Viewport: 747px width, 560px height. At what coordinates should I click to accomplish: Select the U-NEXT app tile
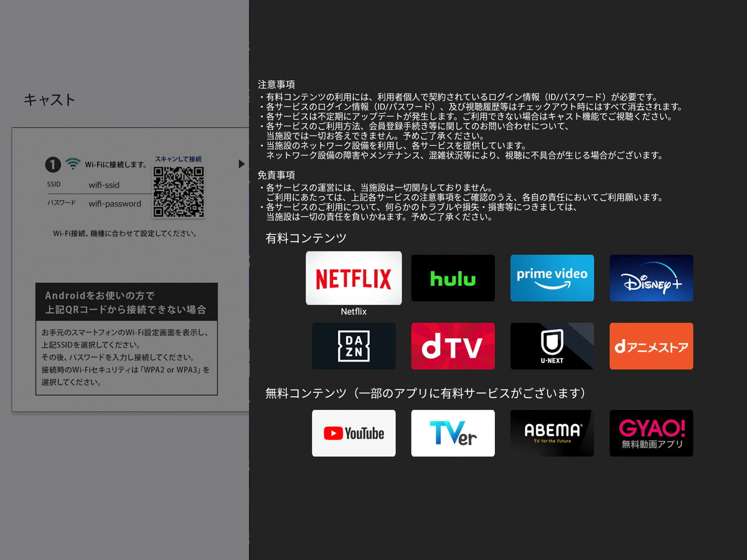552,346
